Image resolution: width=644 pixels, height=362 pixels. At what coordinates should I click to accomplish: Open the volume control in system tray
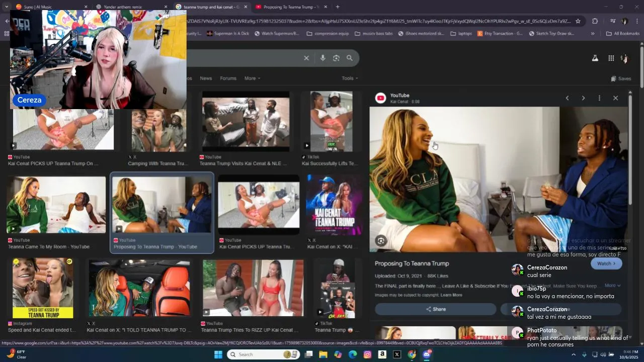[x=603, y=354]
